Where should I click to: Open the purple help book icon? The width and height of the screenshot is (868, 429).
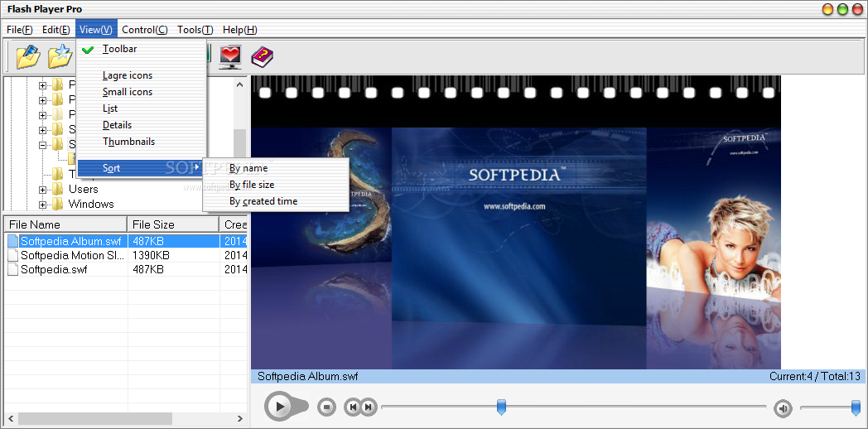click(x=263, y=56)
